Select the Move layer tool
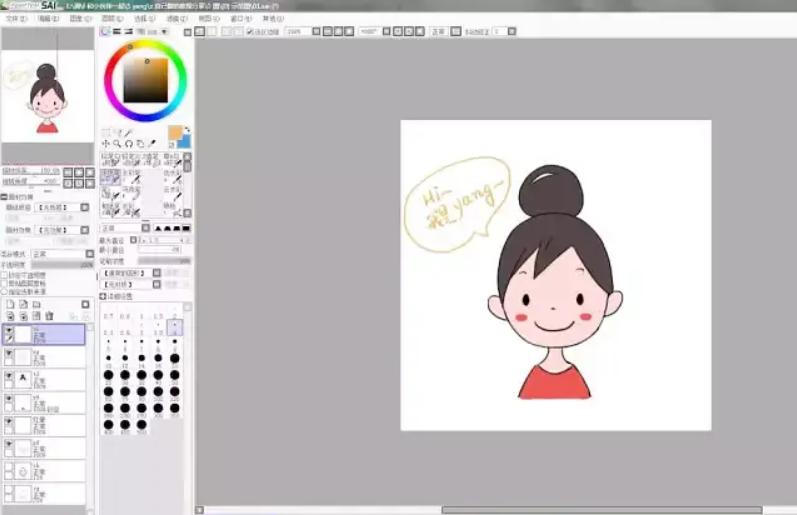 (106, 144)
